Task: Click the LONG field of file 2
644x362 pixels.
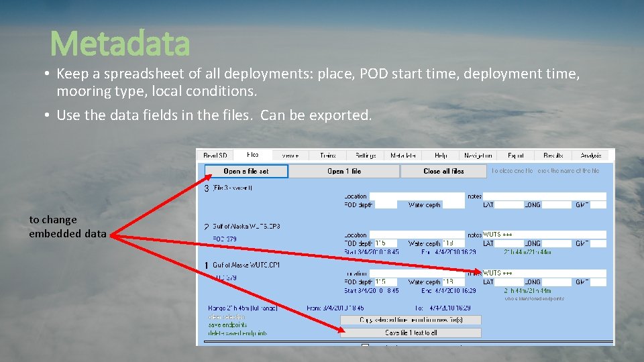Action: [557, 243]
